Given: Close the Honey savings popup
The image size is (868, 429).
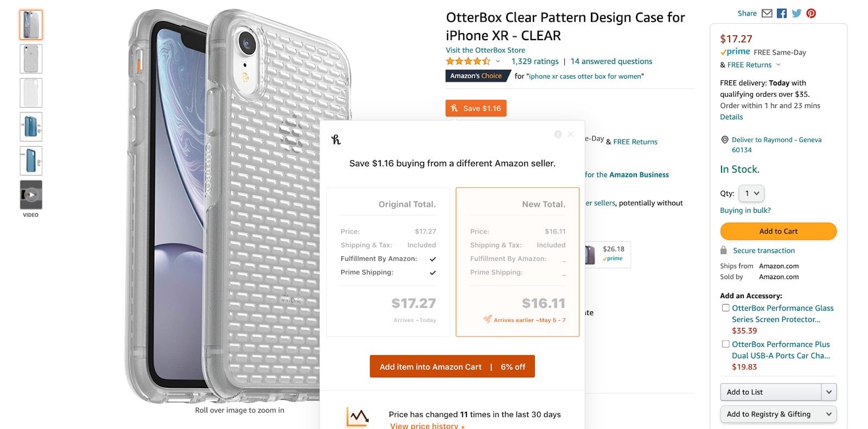Looking at the screenshot, I should click(x=570, y=134).
